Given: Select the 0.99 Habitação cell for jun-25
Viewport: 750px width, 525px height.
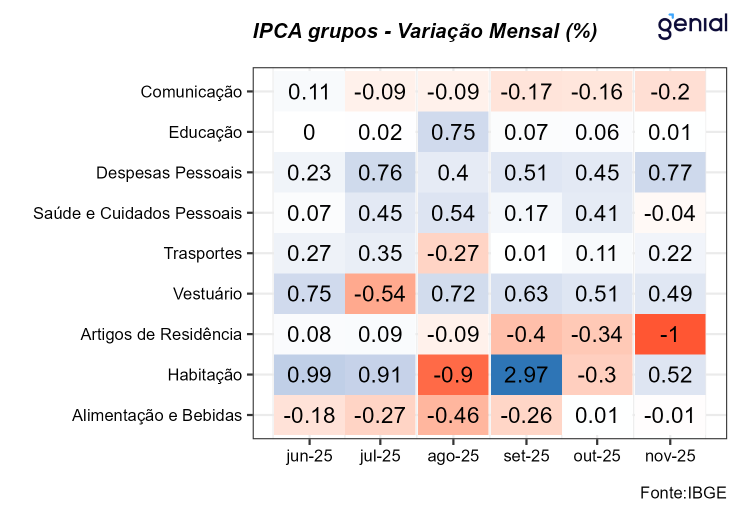Looking at the screenshot, I should pos(309,375).
